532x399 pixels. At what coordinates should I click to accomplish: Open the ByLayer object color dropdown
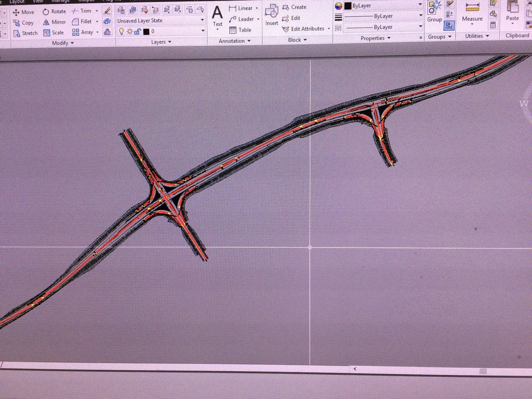383,5
